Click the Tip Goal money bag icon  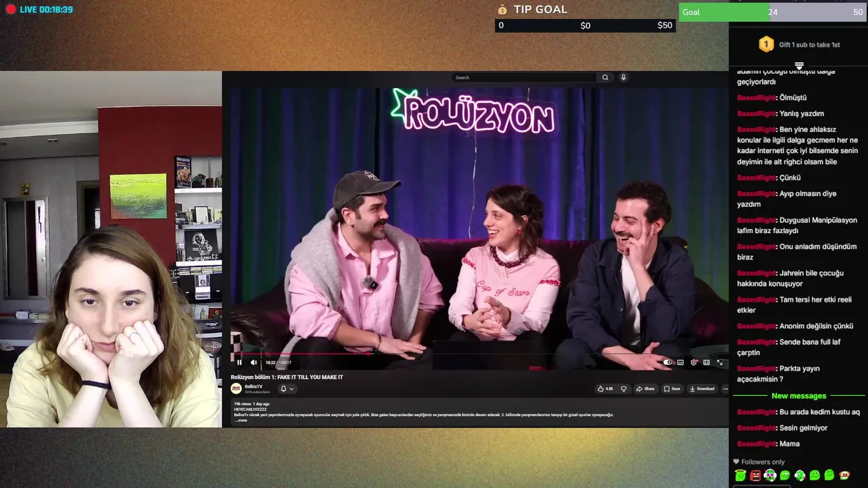click(x=502, y=9)
